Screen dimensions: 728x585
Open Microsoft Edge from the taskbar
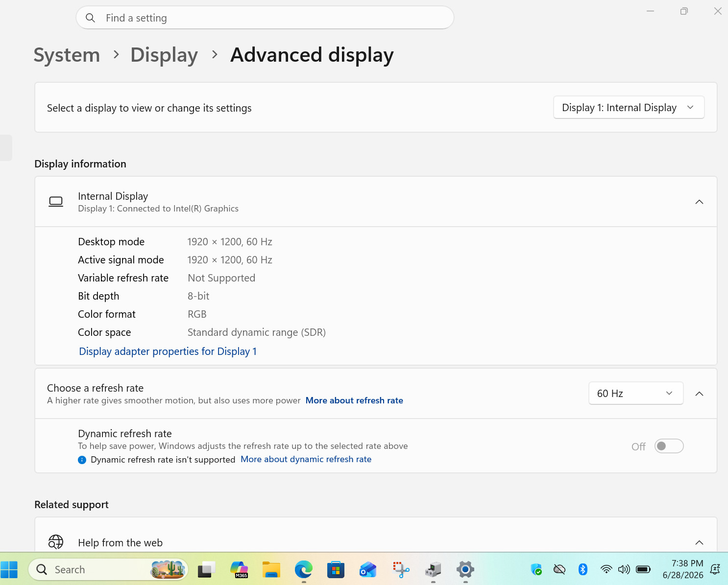coord(303,569)
